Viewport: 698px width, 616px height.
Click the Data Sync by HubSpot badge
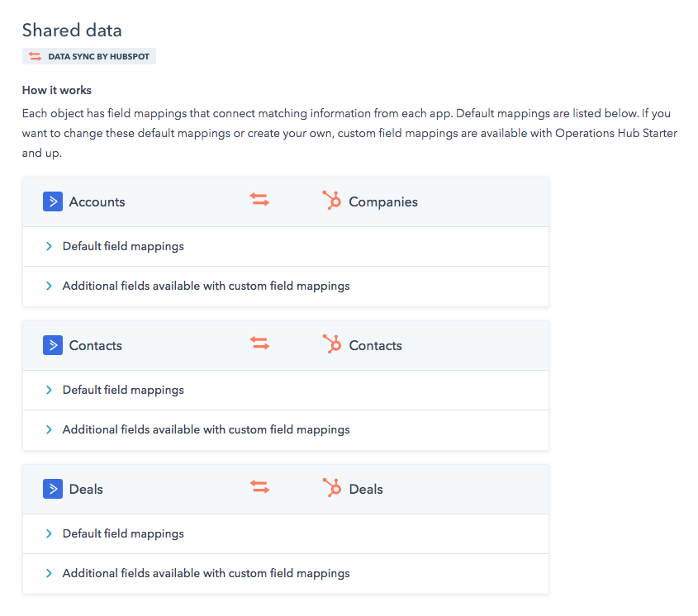(x=89, y=57)
